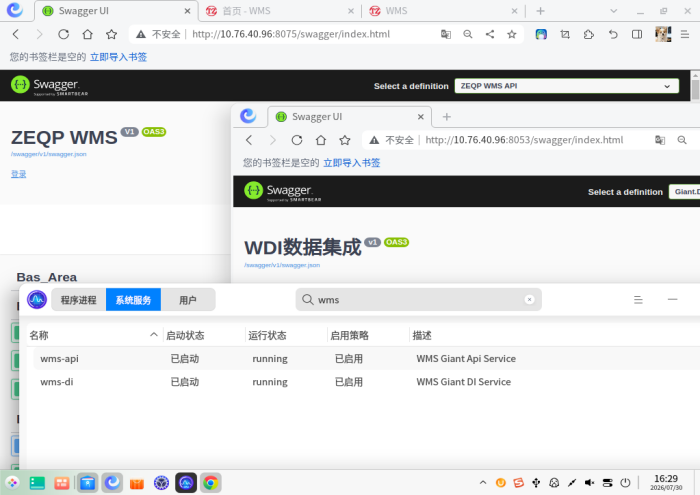The height and width of the screenshot is (495, 700).
Task: Go back in the second browser window
Action: (249, 140)
